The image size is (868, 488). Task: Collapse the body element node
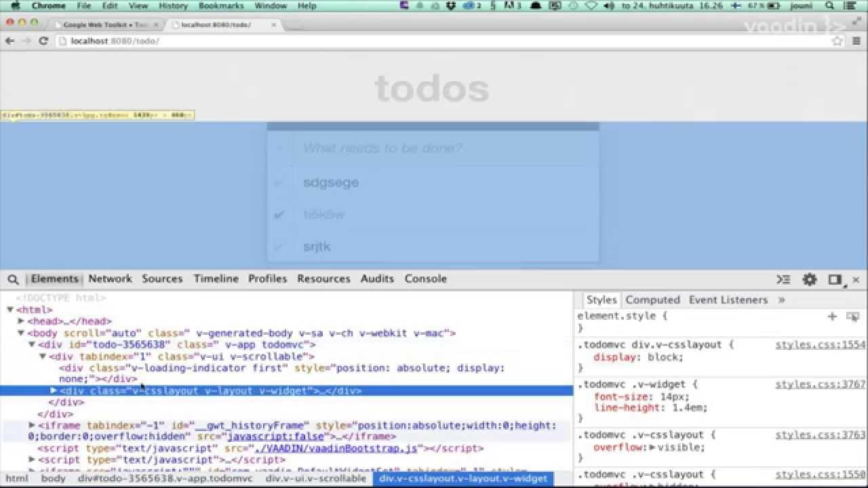(21, 333)
